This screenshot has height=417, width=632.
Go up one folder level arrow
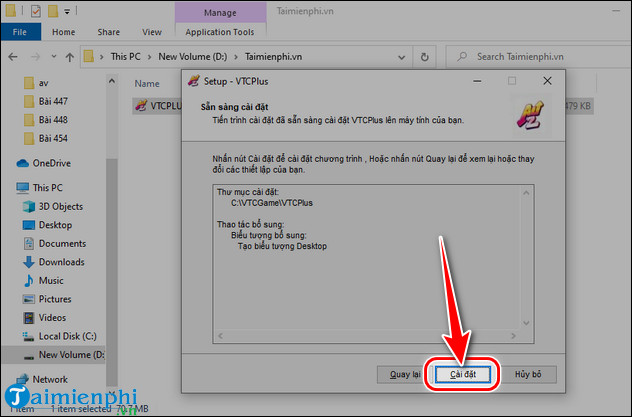70,57
